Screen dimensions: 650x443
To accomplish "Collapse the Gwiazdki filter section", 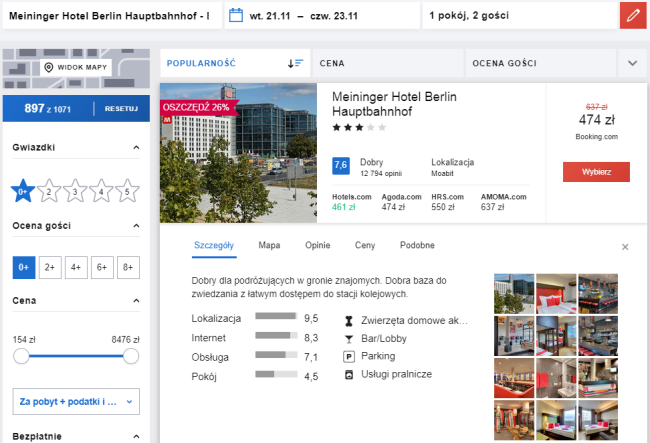I will point(136,148).
